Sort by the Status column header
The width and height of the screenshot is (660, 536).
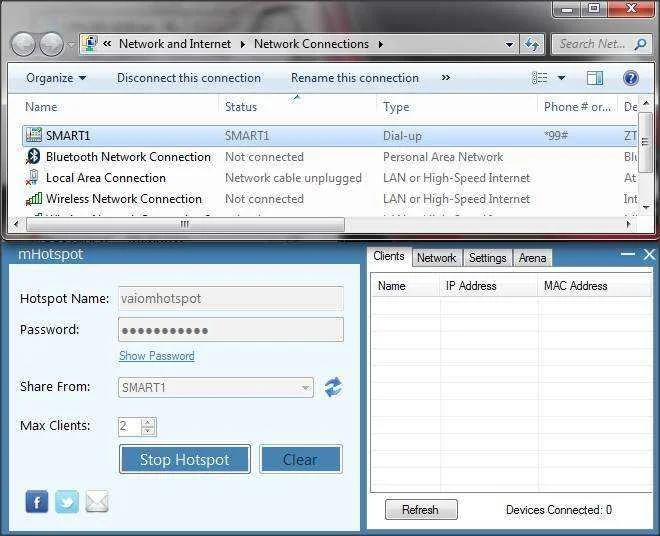pyautogui.click(x=241, y=107)
